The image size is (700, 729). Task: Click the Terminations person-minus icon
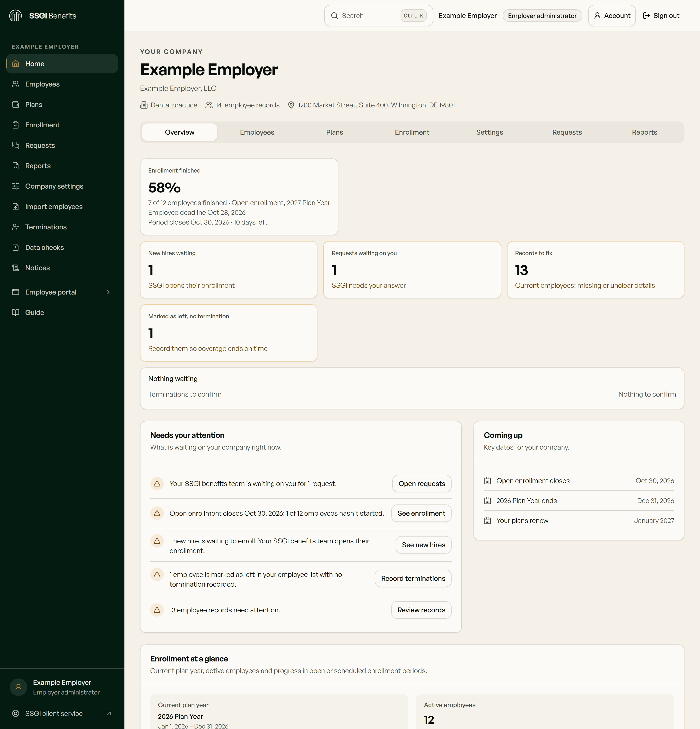coord(16,227)
